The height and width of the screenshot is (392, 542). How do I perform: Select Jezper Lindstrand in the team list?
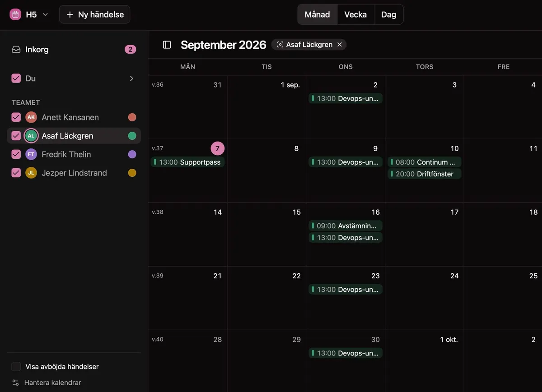click(x=74, y=173)
